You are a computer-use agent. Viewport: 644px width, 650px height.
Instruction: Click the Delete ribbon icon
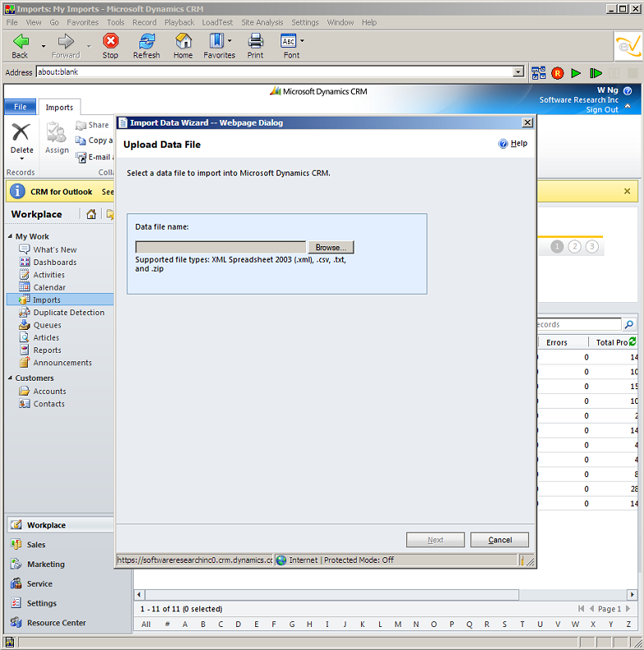click(21, 133)
